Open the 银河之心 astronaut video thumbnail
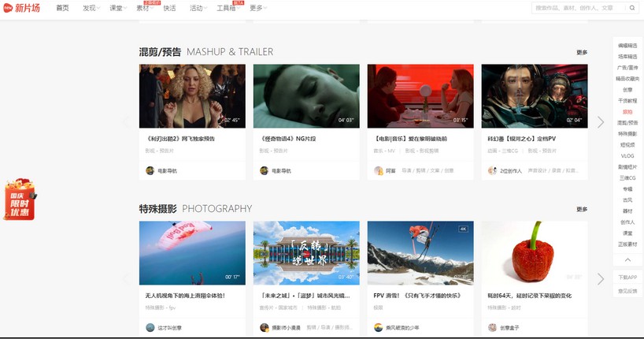The width and height of the screenshot is (644, 339). pyautogui.click(x=535, y=96)
